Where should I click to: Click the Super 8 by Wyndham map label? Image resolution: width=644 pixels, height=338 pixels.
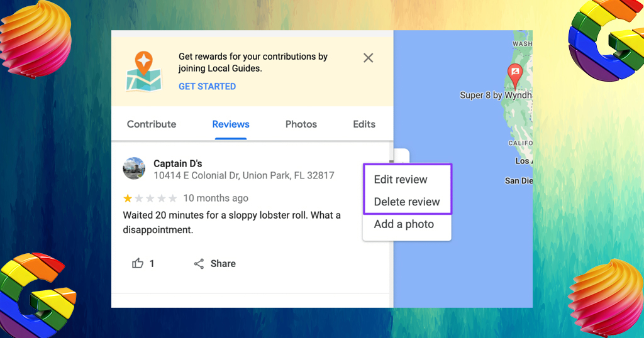point(496,95)
